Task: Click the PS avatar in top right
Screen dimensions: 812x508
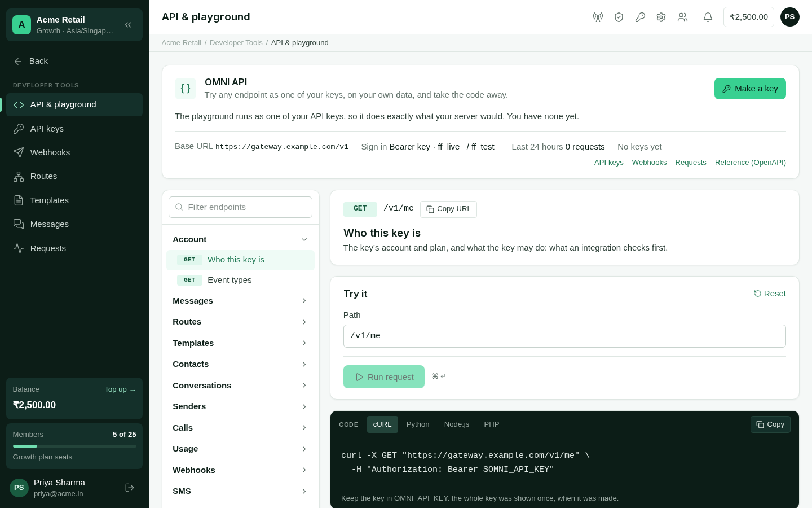Action: [790, 17]
